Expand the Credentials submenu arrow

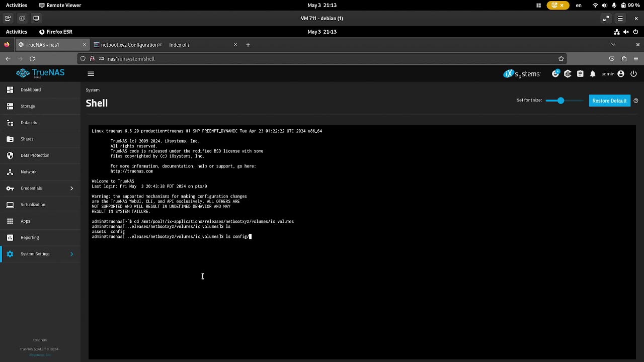(x=71, y=188)
